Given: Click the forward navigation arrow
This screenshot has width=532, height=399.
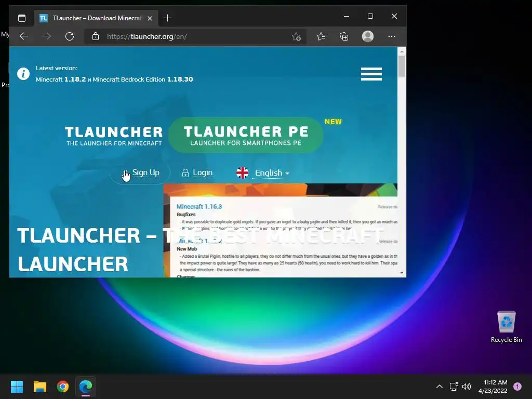Looking at the screenshot, I should pos(47,36).
